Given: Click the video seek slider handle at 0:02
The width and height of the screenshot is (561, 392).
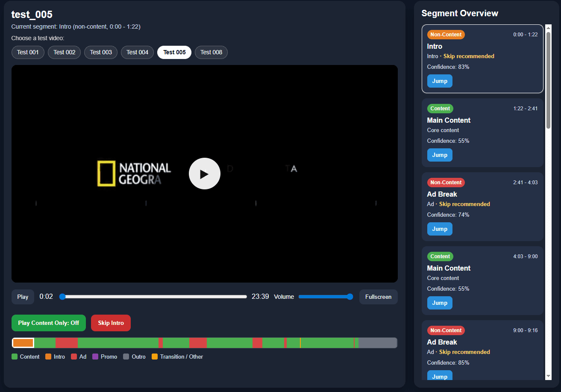Looking at the screenshot, I should point(62,297).
